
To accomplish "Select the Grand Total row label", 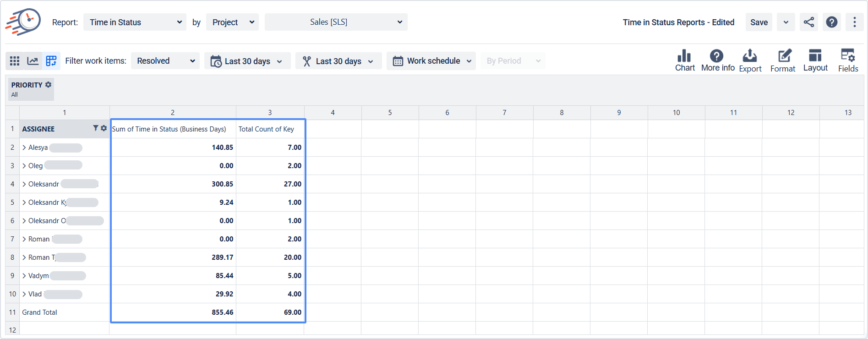I will click(x=40, y=312).
